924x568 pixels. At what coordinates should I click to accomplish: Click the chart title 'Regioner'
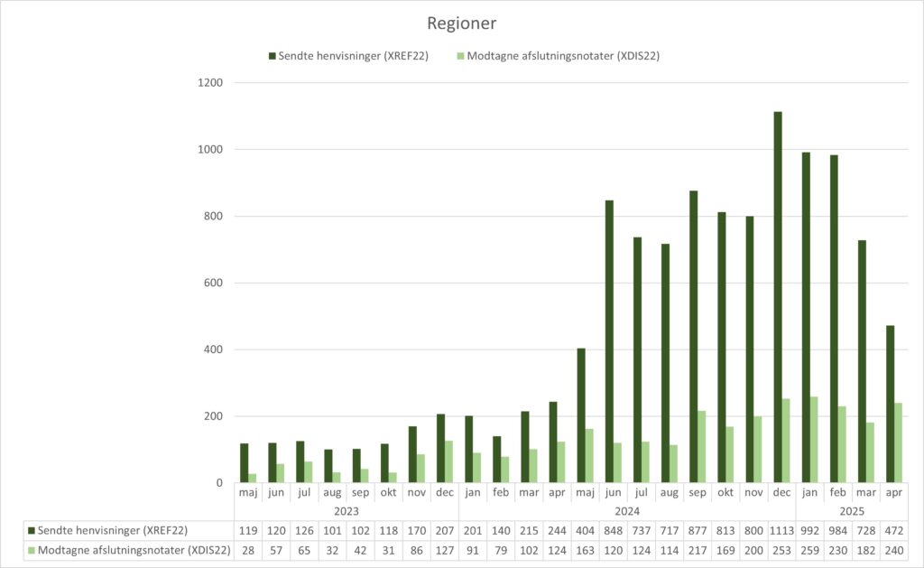(x=461, y=23)
